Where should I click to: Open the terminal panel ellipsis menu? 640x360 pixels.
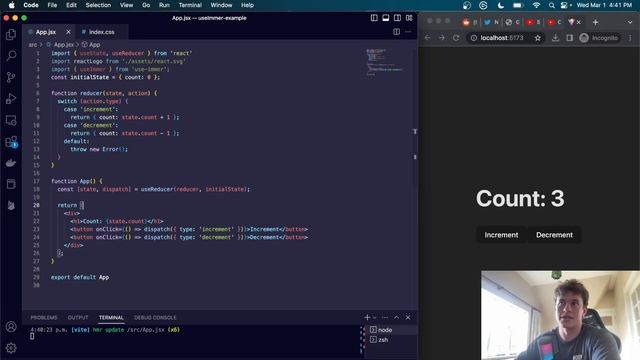coord(385,317)
